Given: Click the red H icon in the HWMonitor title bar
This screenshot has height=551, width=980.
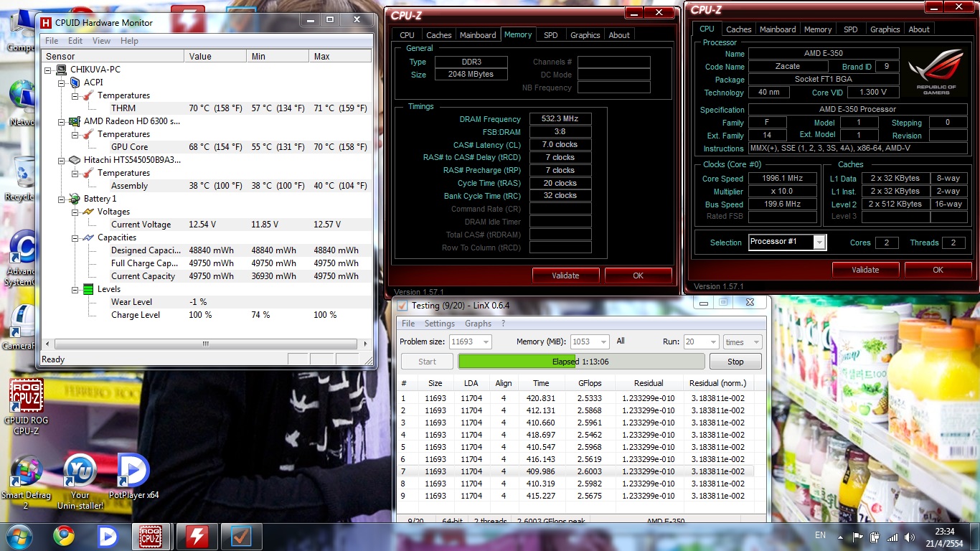Looking at the screenshot, I should click(47, 22).
